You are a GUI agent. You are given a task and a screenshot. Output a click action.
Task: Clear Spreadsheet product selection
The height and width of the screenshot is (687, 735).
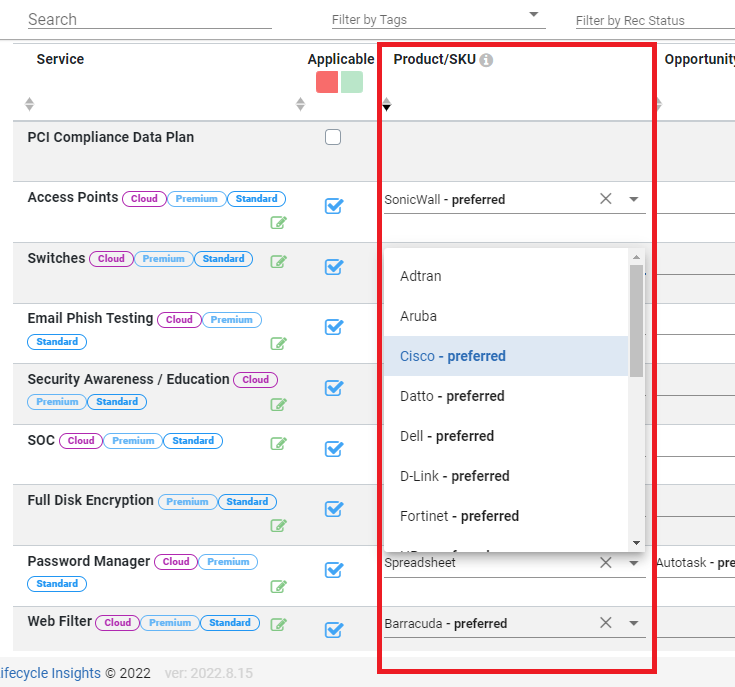point(606,562)
